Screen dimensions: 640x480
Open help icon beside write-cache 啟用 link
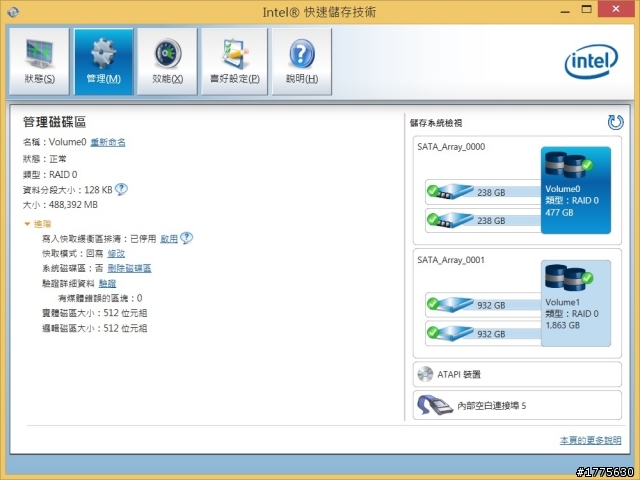187,238
